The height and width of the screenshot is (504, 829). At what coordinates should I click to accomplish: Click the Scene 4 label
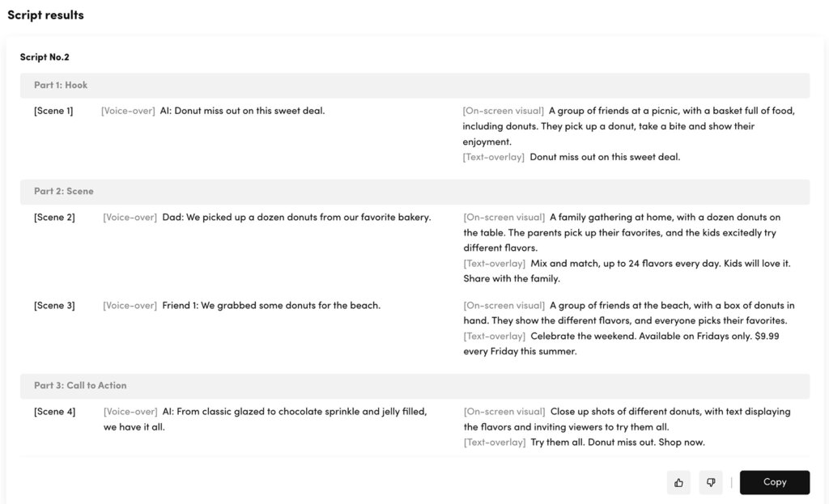(54, 412)
